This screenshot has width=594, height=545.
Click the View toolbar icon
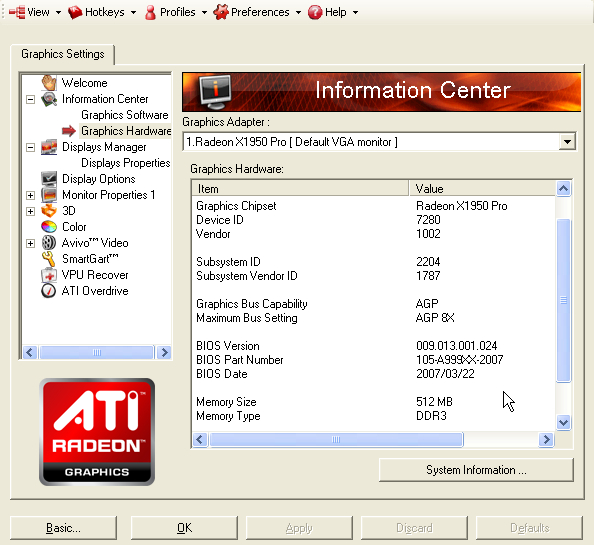coord(17,12)
